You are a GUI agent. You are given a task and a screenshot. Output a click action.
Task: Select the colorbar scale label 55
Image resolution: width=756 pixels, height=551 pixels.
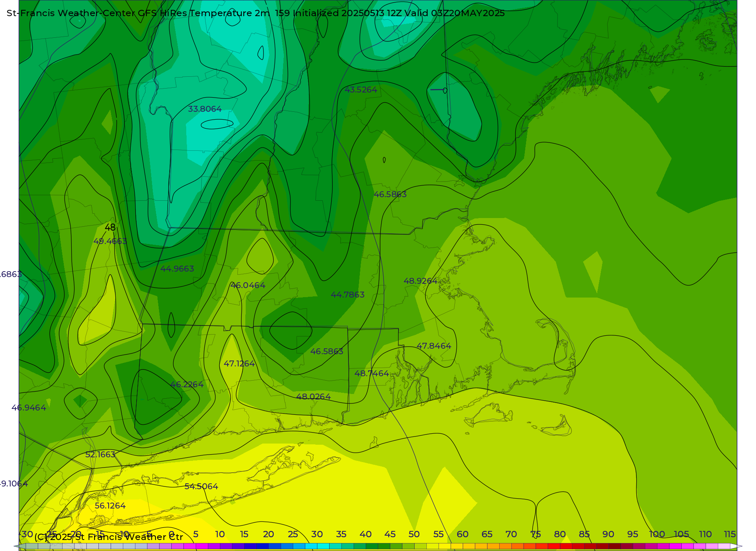pyautogui.click(x=439, y=534)
